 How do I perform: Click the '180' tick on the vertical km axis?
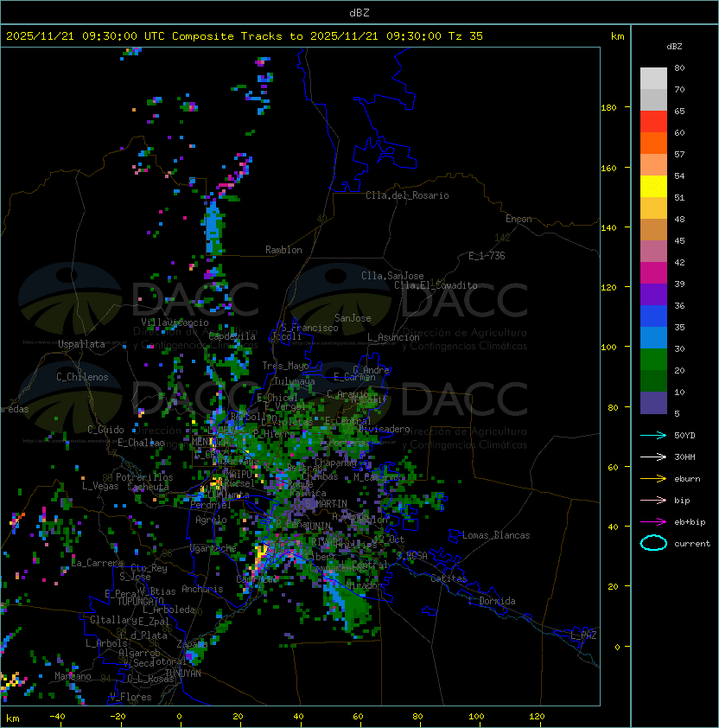pos(608,108)
